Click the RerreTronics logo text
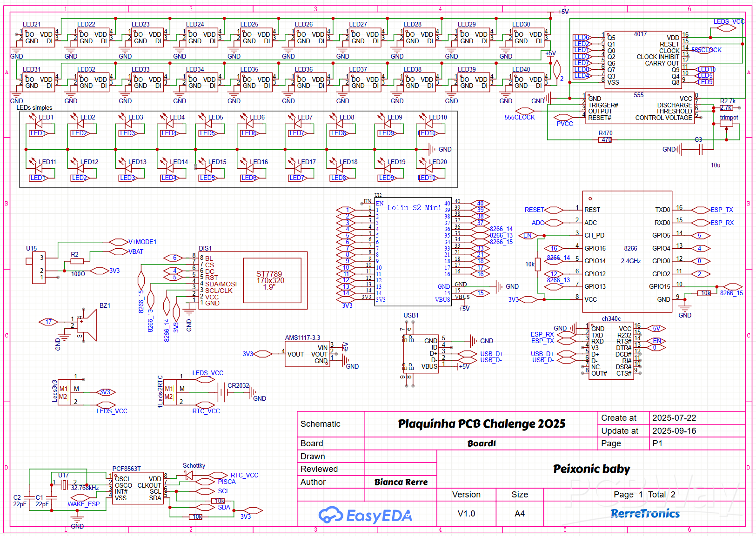Viewport: 756px width, 536px height. click(x=645, y=514)
